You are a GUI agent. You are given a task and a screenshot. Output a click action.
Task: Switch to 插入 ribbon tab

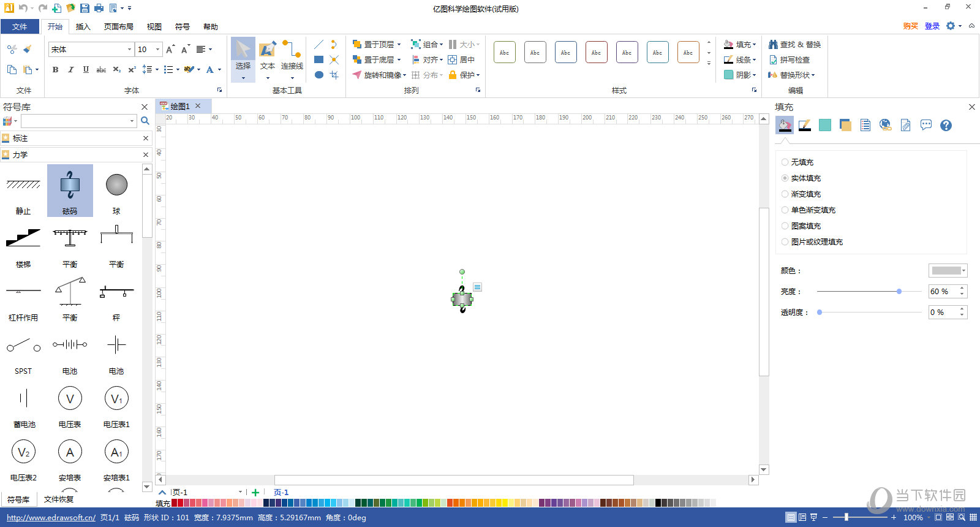pyautogui.click(x=83, y=26)
